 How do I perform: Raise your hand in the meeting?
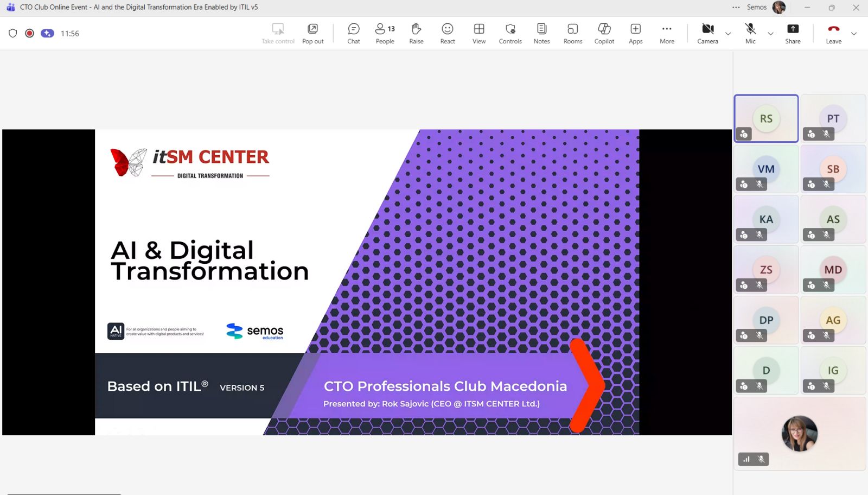416,33
